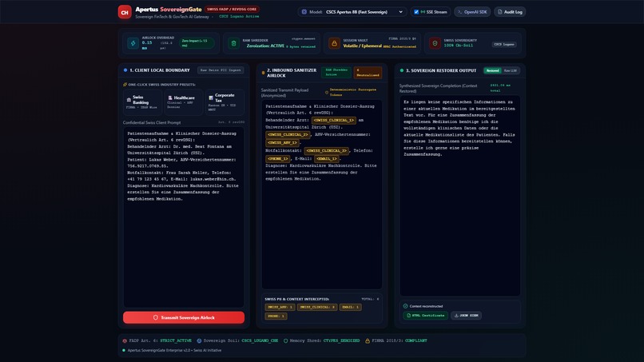This screenshot has height=362, width=644.
Task: Click the SWISS_CLINICAL_3 token in payload
Action: pyautogui.click(x=327, y=151)
